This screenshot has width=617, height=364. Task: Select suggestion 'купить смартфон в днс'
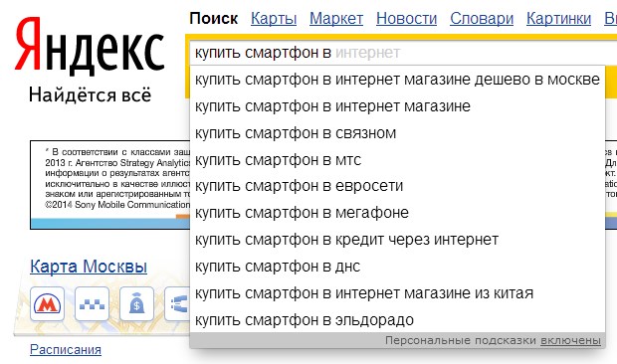(397, 267)
